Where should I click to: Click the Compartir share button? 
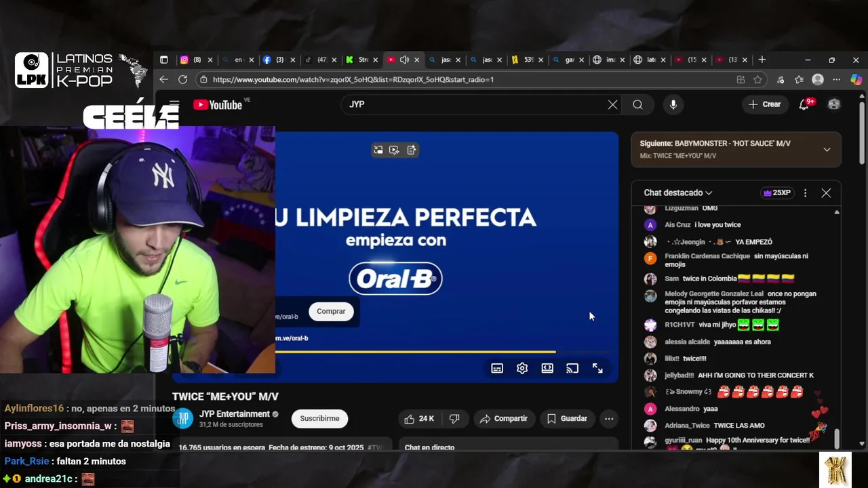[503, 419]
